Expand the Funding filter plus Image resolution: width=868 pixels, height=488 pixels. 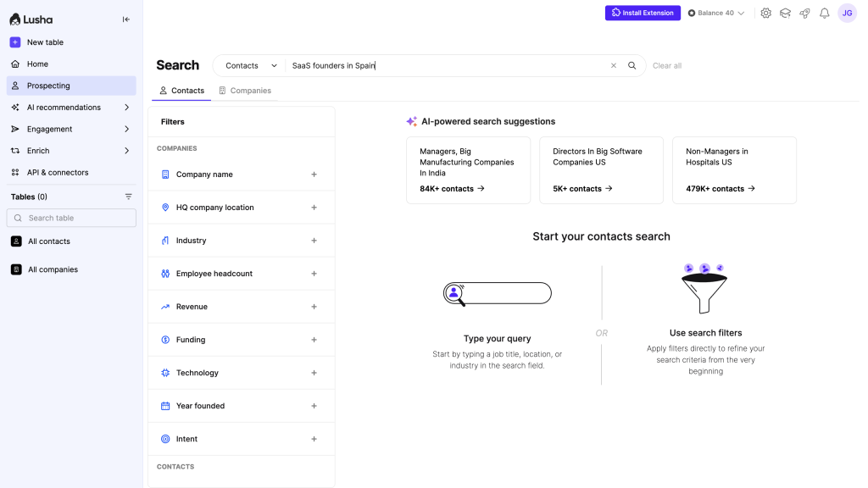point(314,340)
